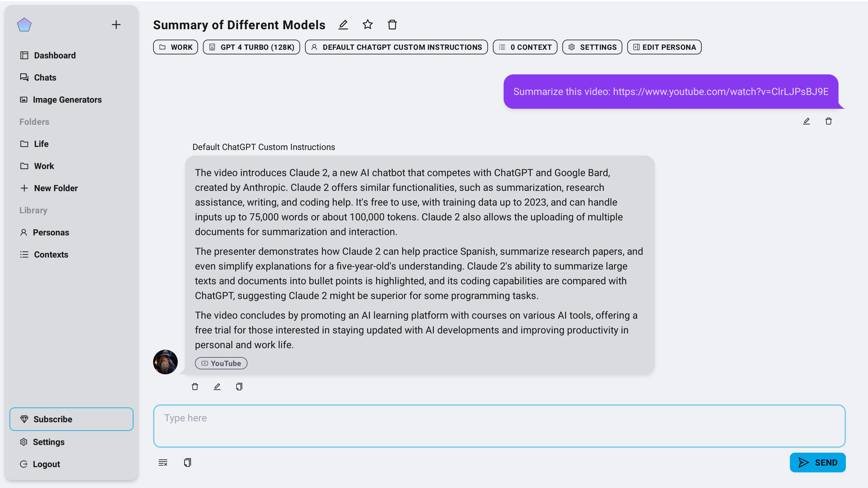Delete the user message with trash icon

tap(829, 121)
